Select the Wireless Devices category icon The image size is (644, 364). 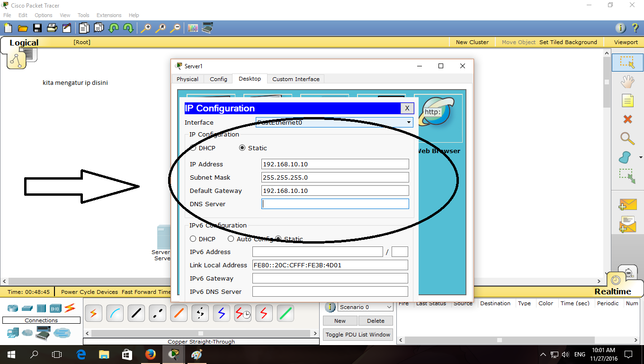tap(56, 308)
